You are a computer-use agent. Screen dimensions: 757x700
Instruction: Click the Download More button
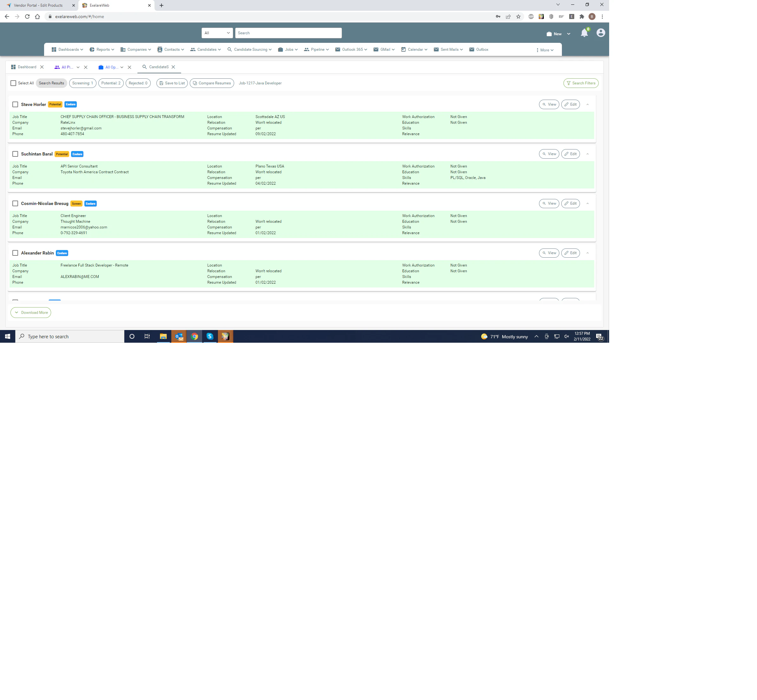coord(31,313)
